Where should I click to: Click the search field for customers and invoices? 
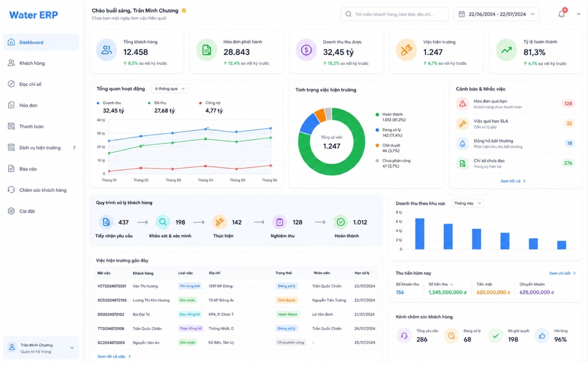(x=394, y=14)
